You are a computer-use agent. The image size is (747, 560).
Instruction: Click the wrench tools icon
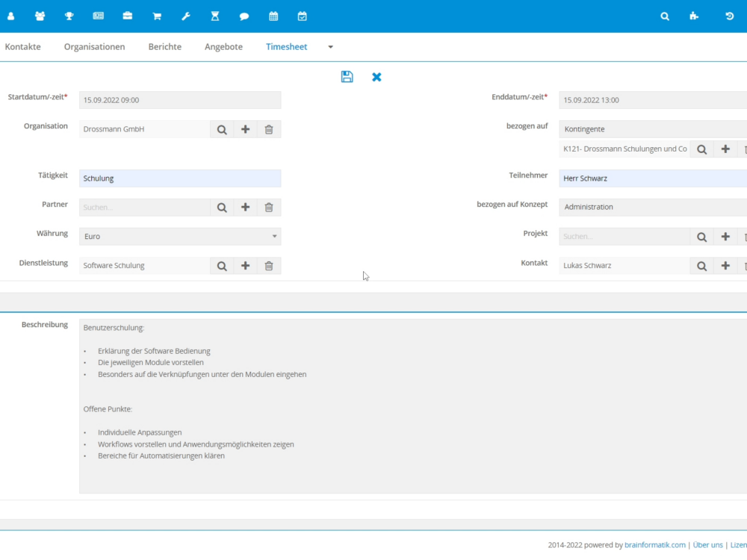186,16
